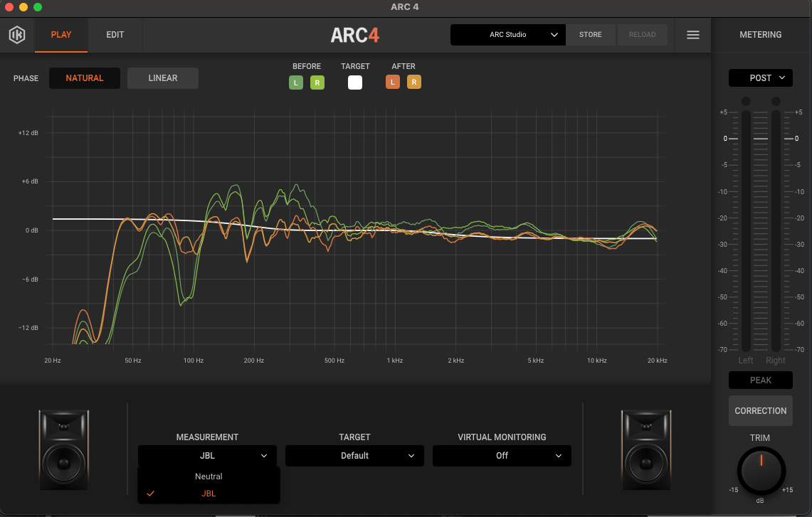Toggle the Before L curve

[296, 82]
